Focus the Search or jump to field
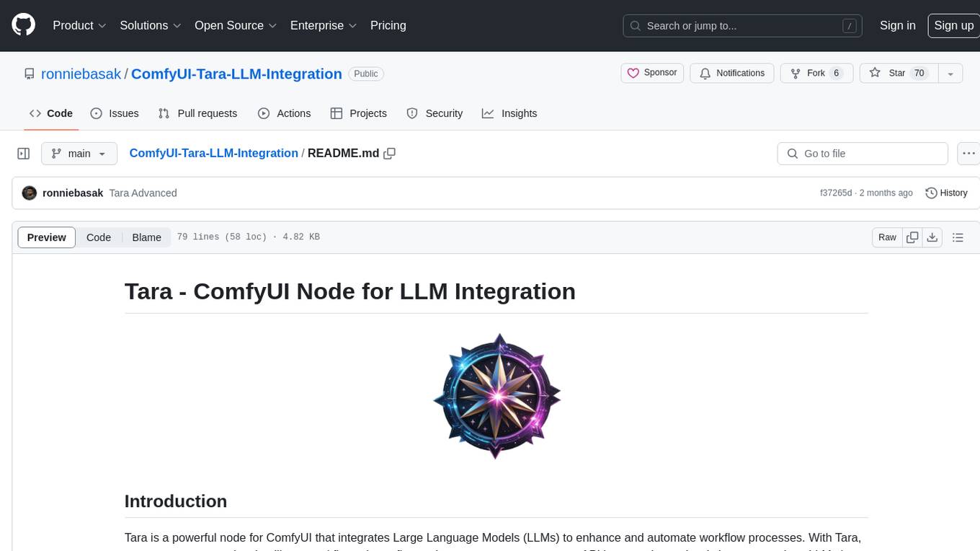 tap(742, 26)
